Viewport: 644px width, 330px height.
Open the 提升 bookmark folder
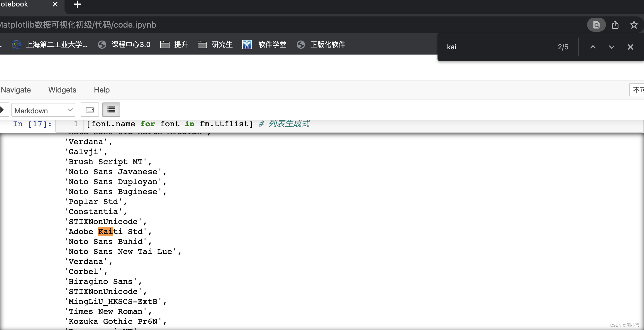[x=174, y=45]
